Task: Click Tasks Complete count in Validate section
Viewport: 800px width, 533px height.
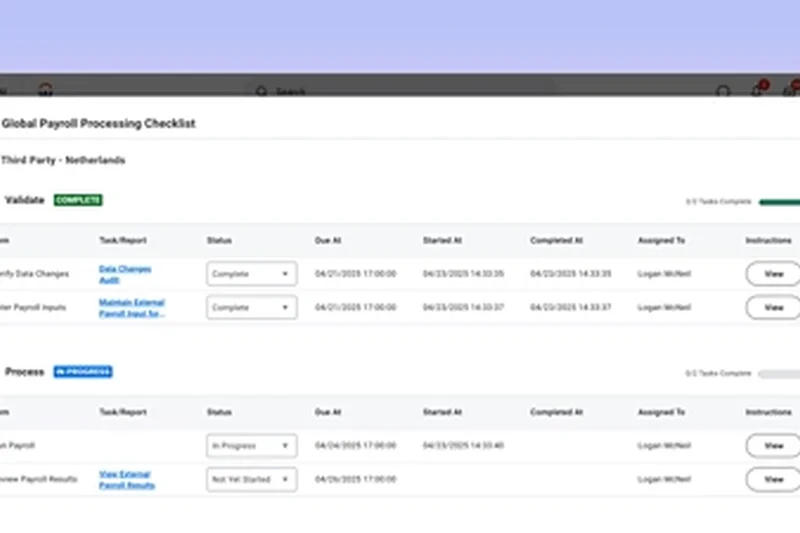Action: (x=718, y=202)
